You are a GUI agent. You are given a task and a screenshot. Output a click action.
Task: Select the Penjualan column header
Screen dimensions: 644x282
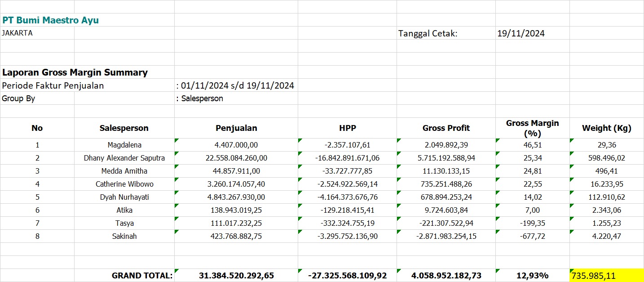pos(236,128)
